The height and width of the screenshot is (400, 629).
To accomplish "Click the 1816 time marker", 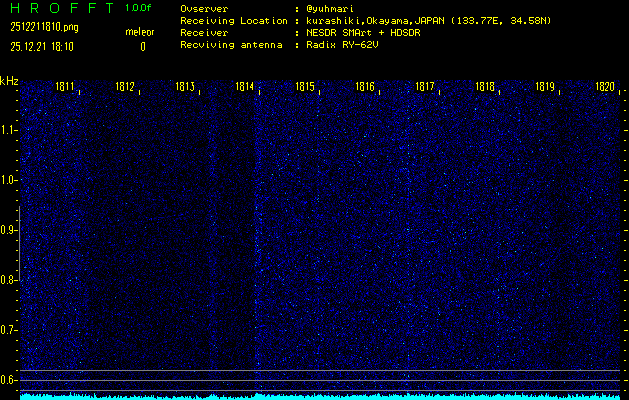I will (x=365, y=86).
